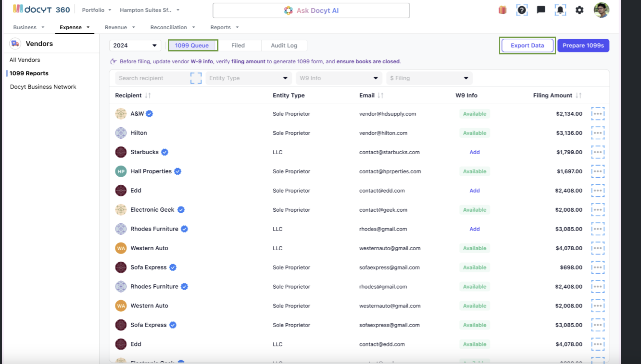Viewport: 641px width, 364px height.
Task: Open the Reconciliation menu
Action: coord(172,27)
